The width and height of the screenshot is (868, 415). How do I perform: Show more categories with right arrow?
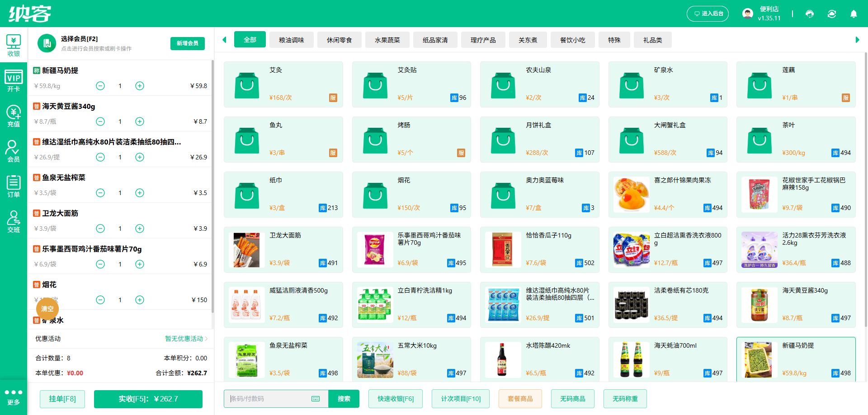tap(857, 40)
